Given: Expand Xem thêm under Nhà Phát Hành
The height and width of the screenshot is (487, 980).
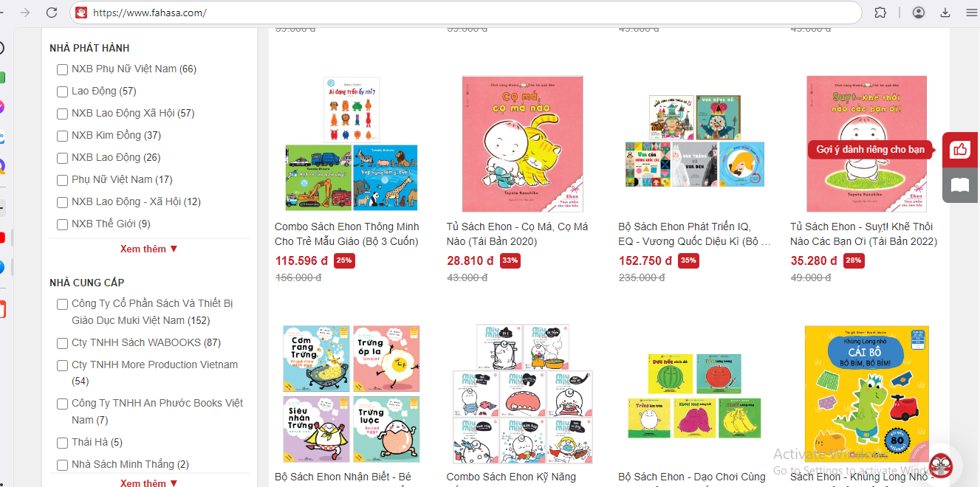Looking at the screenshot, I should [x=149, y=249].
